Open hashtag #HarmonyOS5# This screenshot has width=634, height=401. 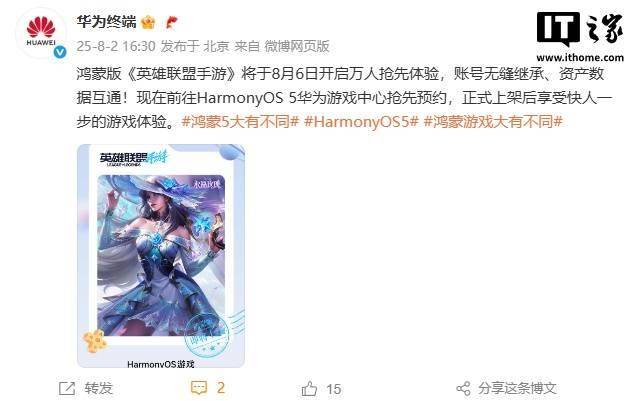[x=361, y=121]
